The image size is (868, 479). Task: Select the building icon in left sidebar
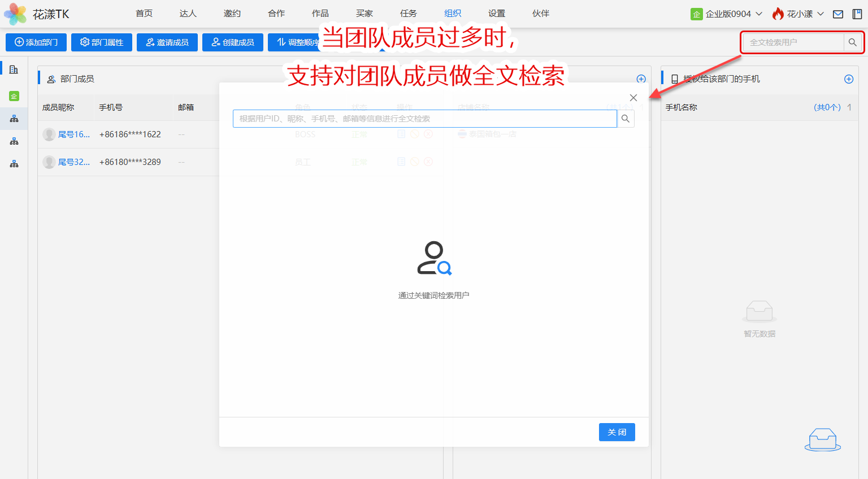click(x=14, y=69)
